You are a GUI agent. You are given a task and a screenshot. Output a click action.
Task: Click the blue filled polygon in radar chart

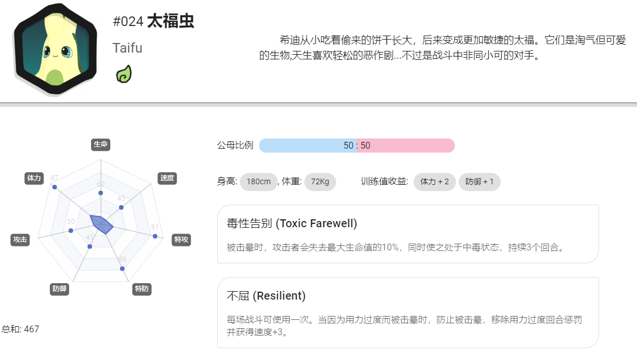coord(102,224)
